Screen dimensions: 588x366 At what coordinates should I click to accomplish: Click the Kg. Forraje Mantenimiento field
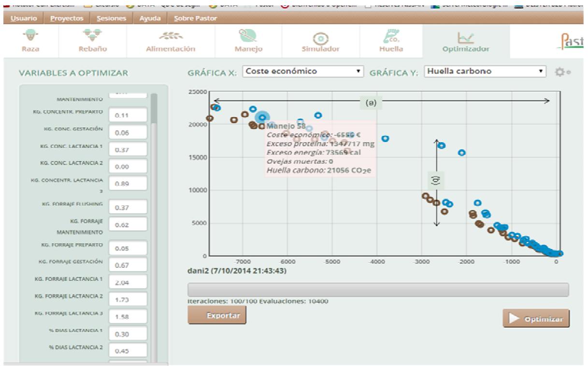(x=128, y=225)
